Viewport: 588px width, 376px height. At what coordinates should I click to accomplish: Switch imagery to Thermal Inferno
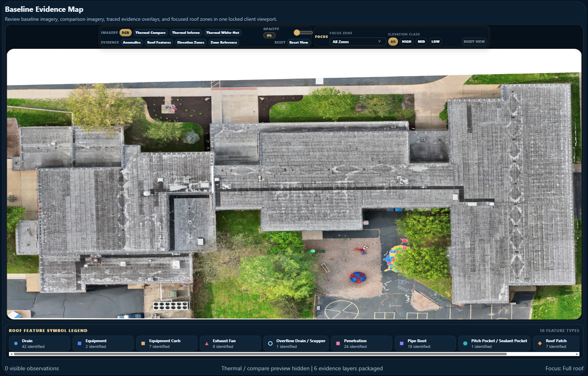186,33
